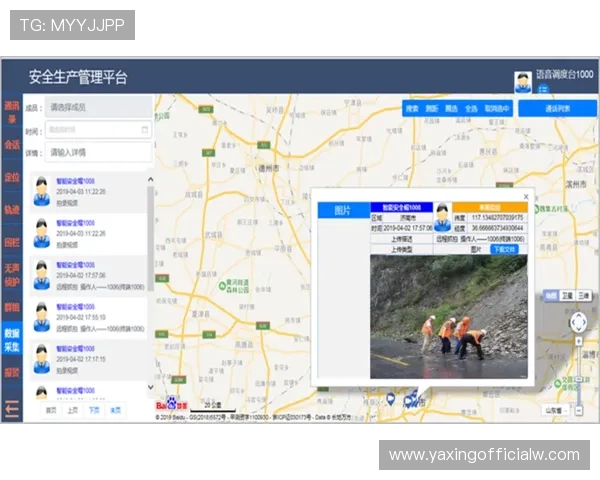Open the 山东省 region dropdown
The height and width of the screenshot is (480, 600).
coord(556,410)
